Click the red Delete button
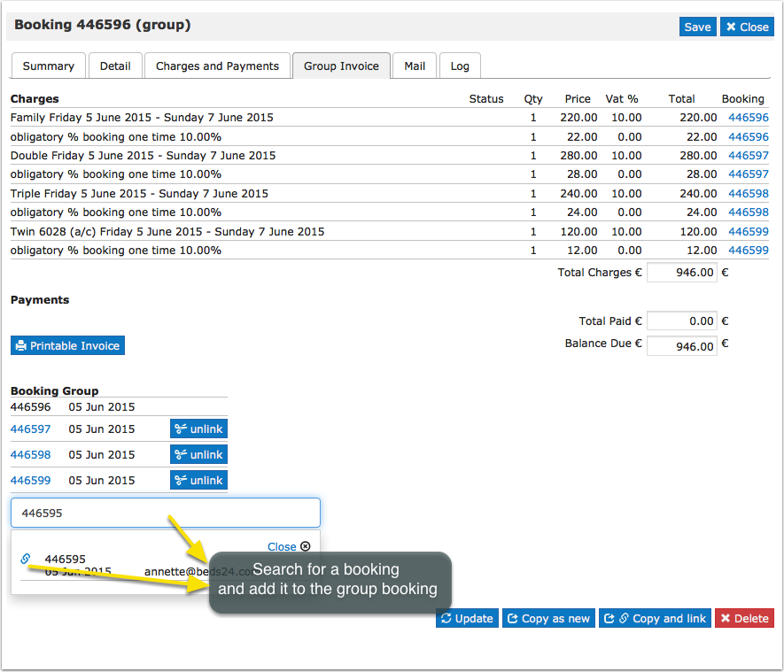 (744, 618)
